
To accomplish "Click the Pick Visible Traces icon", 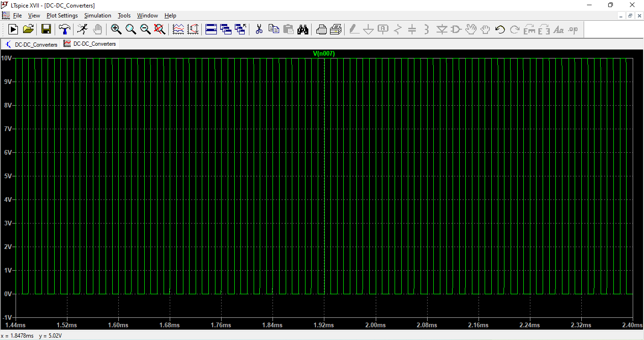I will pos(178,30).
